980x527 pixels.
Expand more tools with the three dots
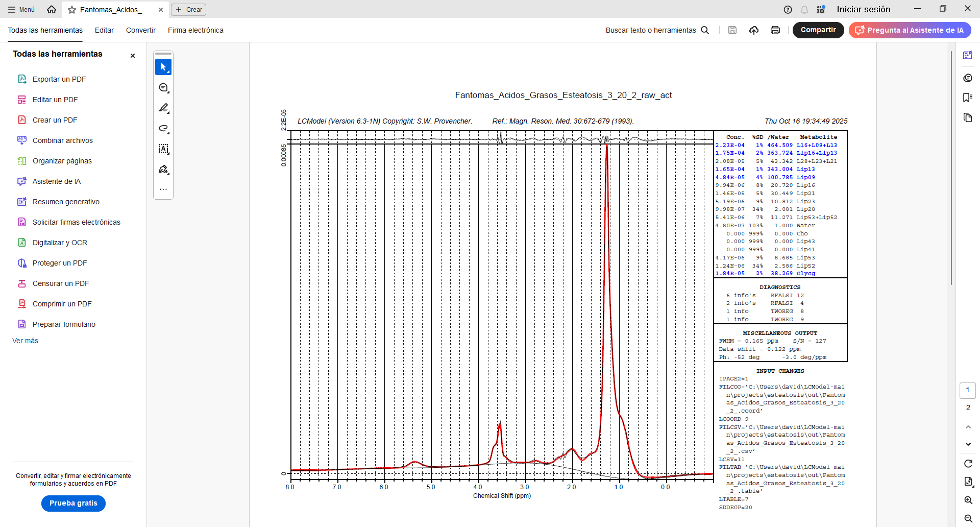[163, 189]
